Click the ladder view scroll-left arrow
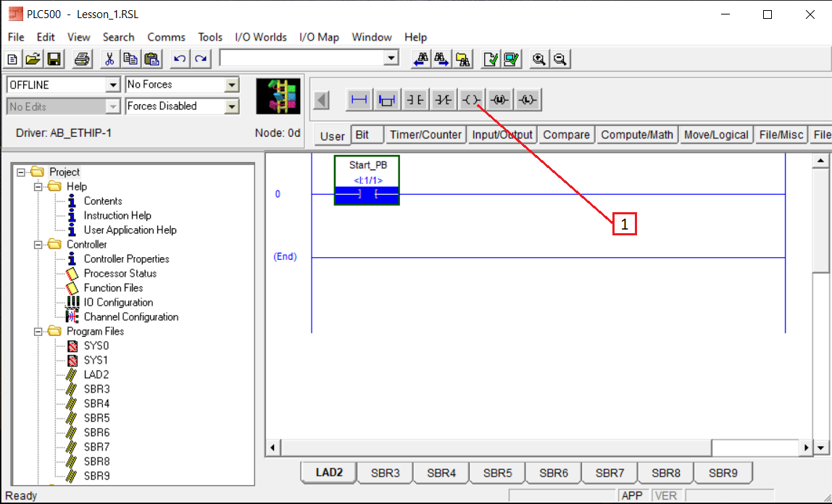The image size is (832, 504). click(273, 448)
